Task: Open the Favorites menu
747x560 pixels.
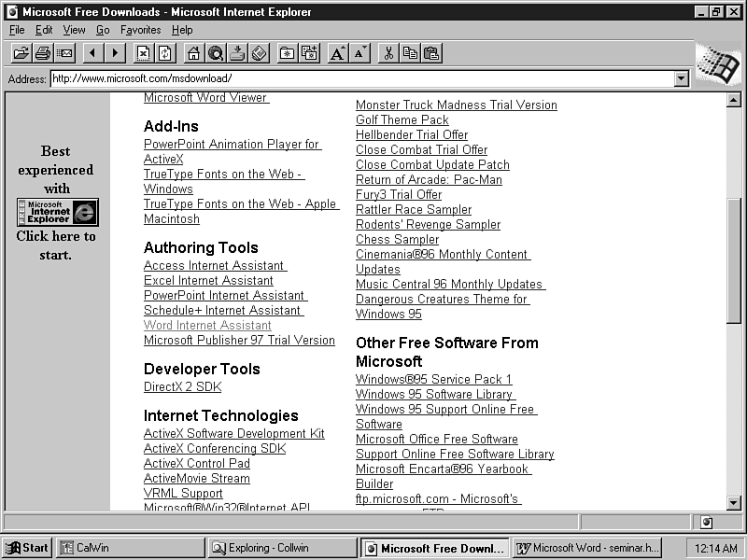Action: coord(141,30)
